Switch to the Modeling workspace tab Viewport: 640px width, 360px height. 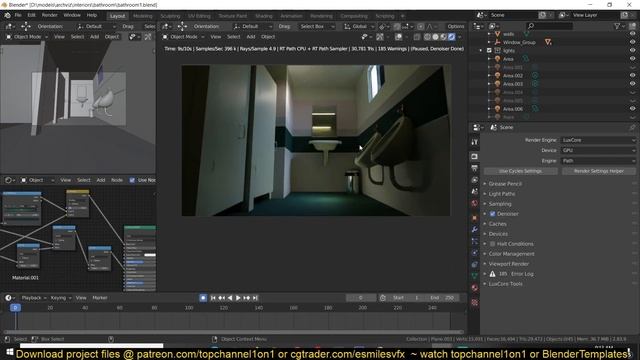[142, 16]
